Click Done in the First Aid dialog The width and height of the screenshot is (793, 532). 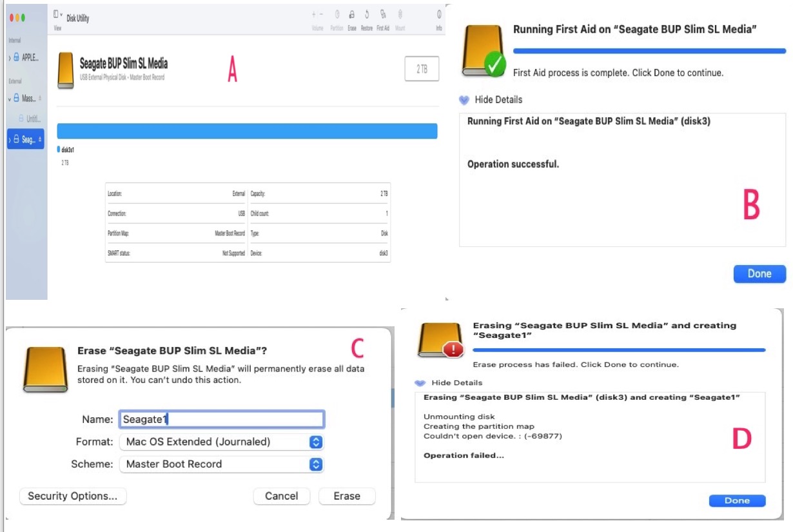[x=759, y=274]
